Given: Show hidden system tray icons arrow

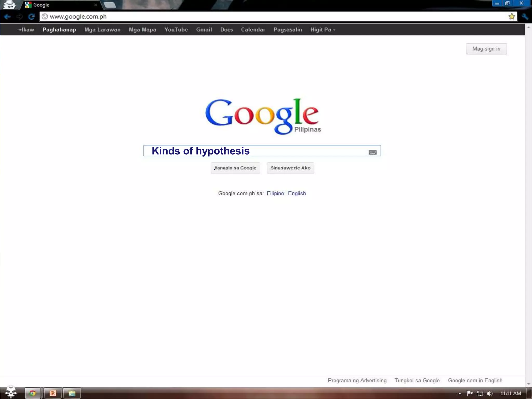Looking at the screenshot, I should tap(460, 394).
